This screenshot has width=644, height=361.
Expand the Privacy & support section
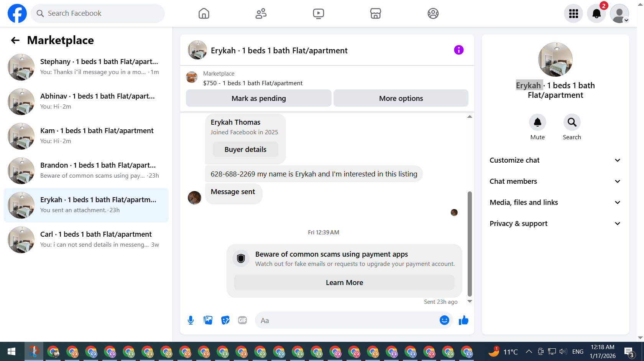click(x=555, y=224)
